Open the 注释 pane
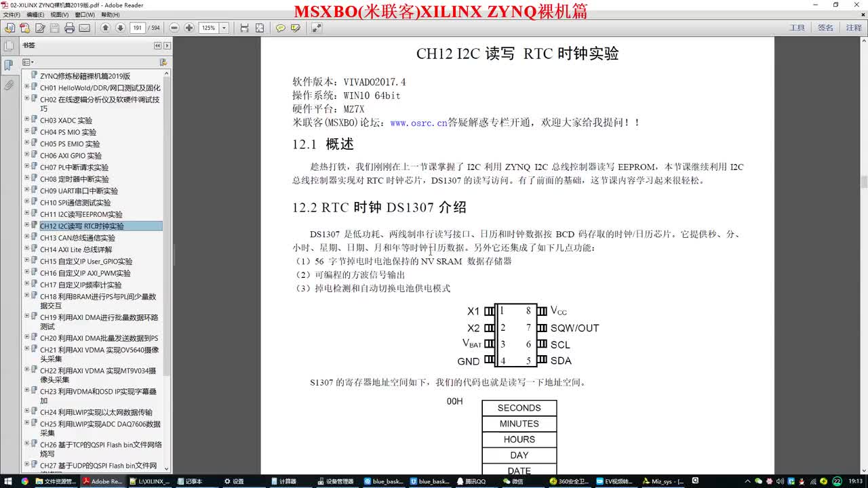The width and height of the screenshot is (868, 488). pyautogui.click(x=854, y=28)
